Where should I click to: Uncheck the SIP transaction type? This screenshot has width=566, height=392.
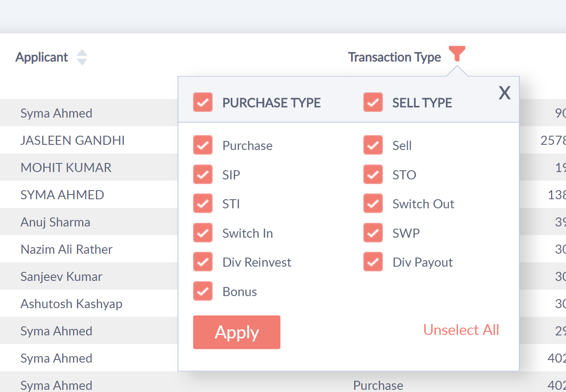point(203,174)
